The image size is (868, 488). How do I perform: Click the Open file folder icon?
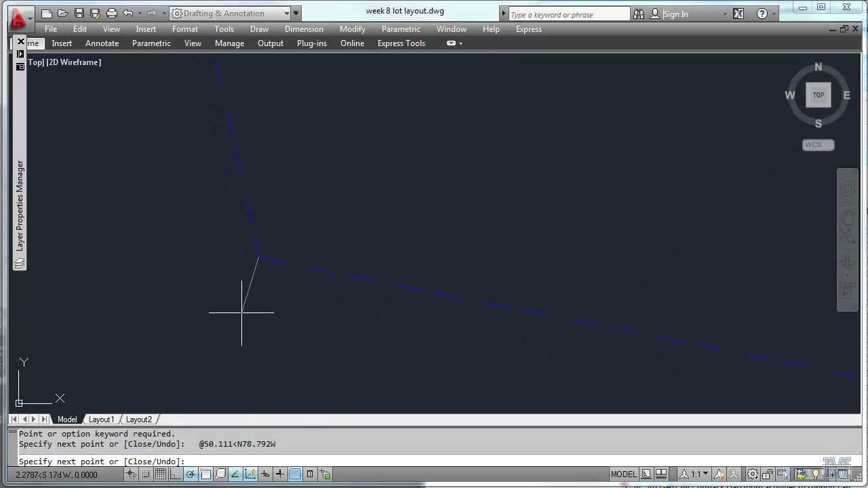point(62,14)
